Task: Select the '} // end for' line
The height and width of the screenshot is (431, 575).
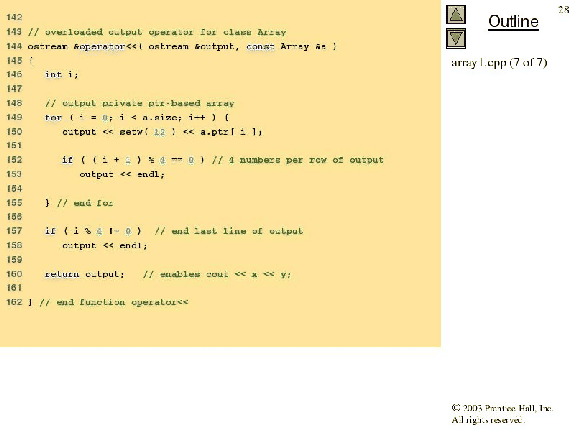Action: [x=79, y=203]
